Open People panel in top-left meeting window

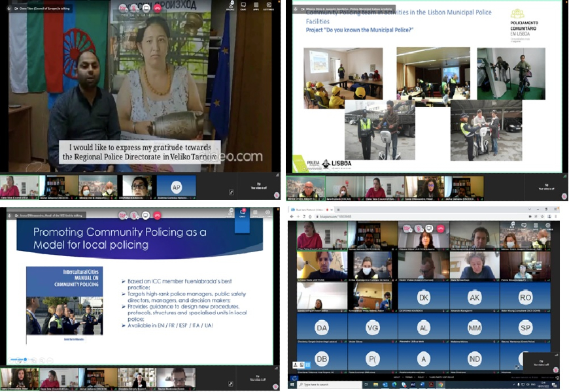pos(230,5)
